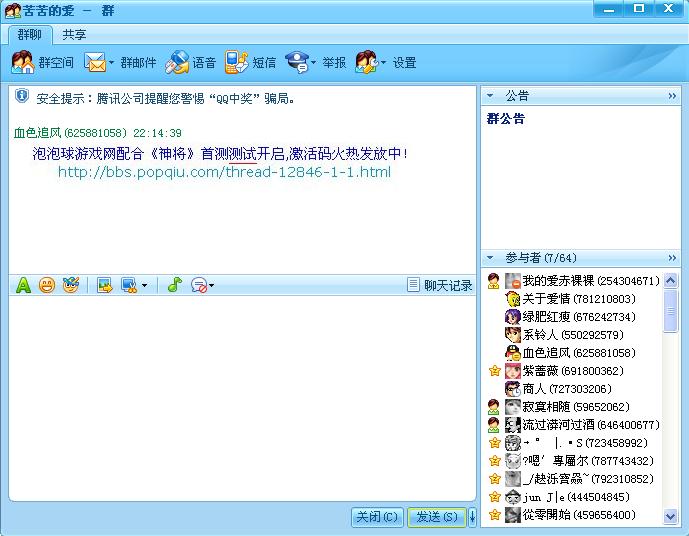Image resolution: width=689 pixels, height=536 pixels.
Task: Expand 参与者 panel double chevron
Action: 672,258
